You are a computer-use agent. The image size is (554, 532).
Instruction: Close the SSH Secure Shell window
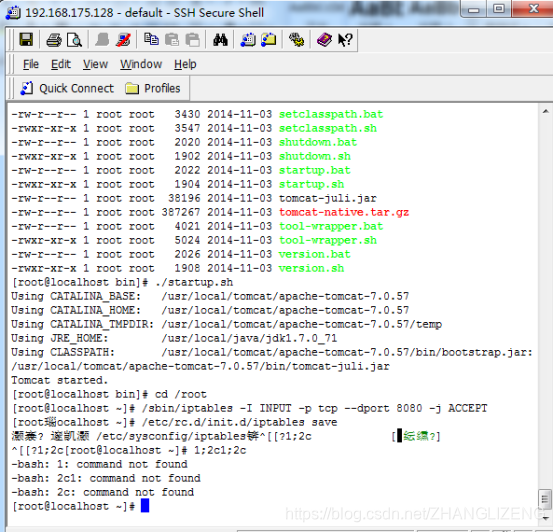[533, 9]
